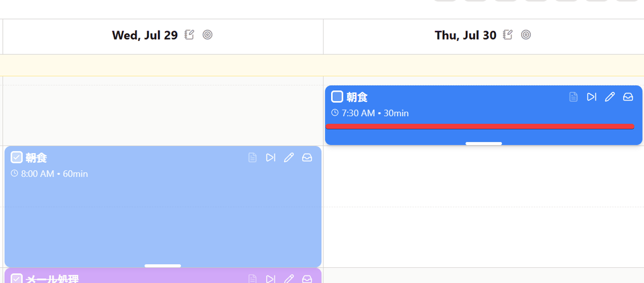Click the target goal icon beside Wed, Jul 29
The width and height of the screenshot is (644, 283).
pyautogui.click(x=208, y=35)
